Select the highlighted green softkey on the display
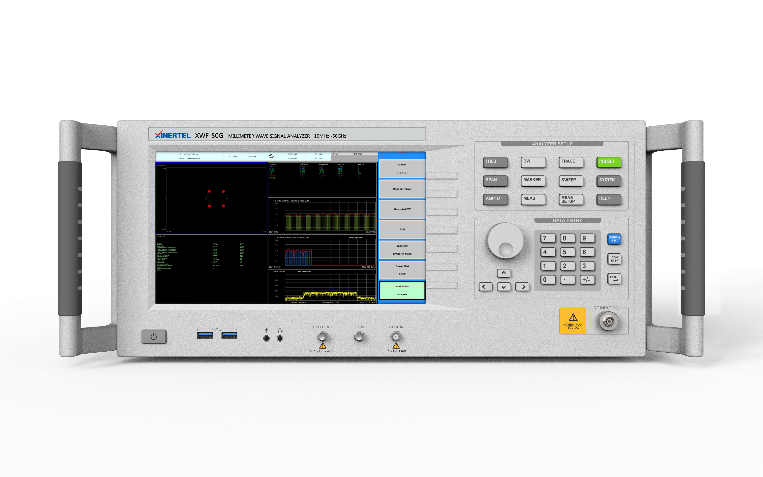The width and height of the screenshot is (763, 477). pyautogui.click(x=401, y=290)
